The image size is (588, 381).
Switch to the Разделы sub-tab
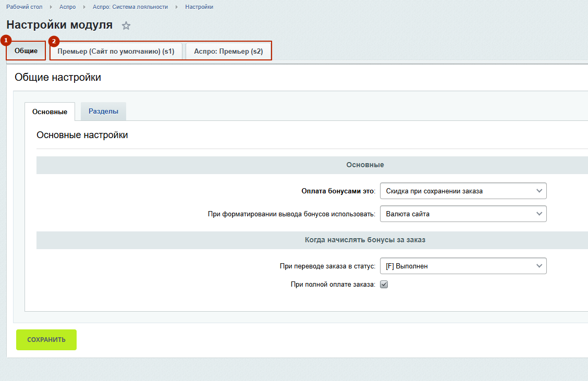(103, 112)
